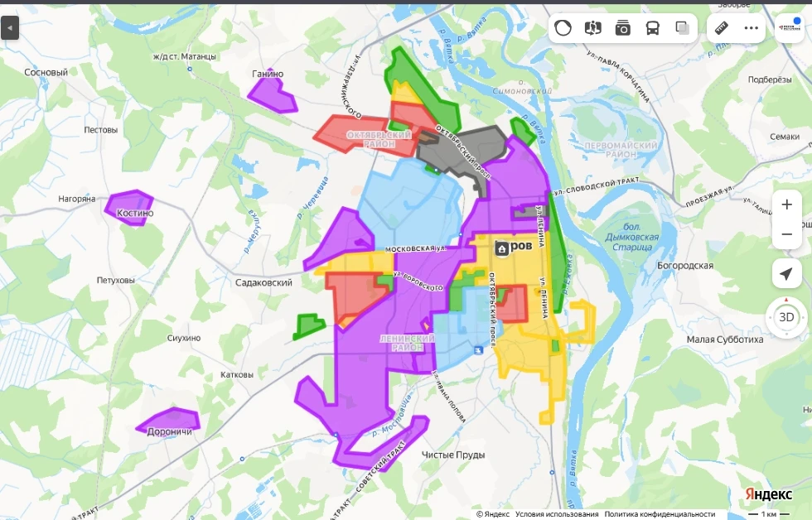Screen dimensions: 812x520
Task: Open the map layers selector
Action: coord(683,28)
